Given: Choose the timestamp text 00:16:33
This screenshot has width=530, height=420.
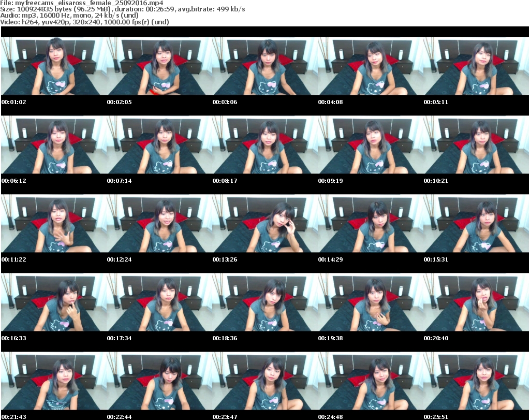Looking at the screenshot, I should 14,338.
